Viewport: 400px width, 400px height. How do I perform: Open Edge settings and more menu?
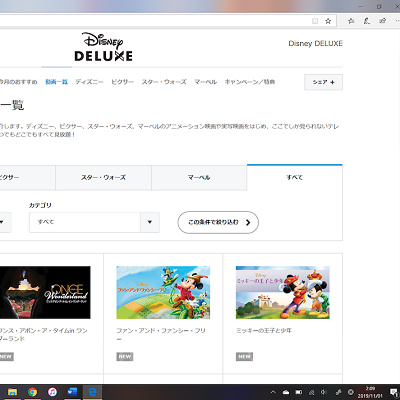pos(397,21)
